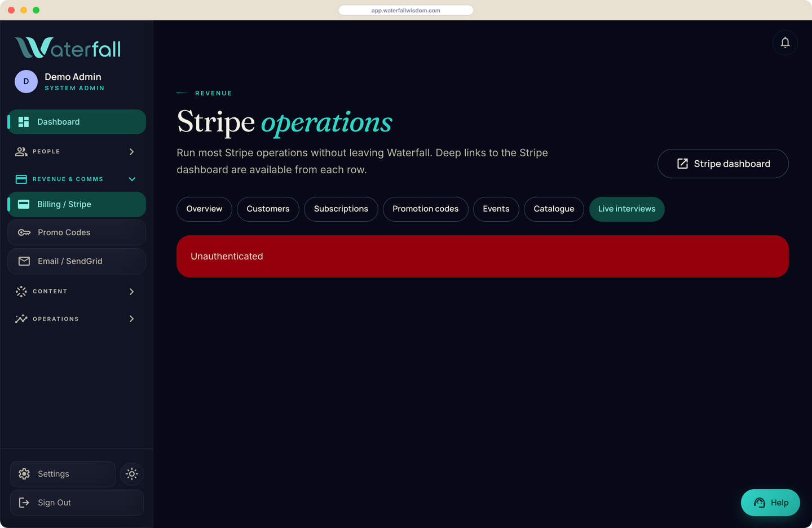812x528 pixels.
Task: Click the Demo Admin name
Action: point(73,77)
